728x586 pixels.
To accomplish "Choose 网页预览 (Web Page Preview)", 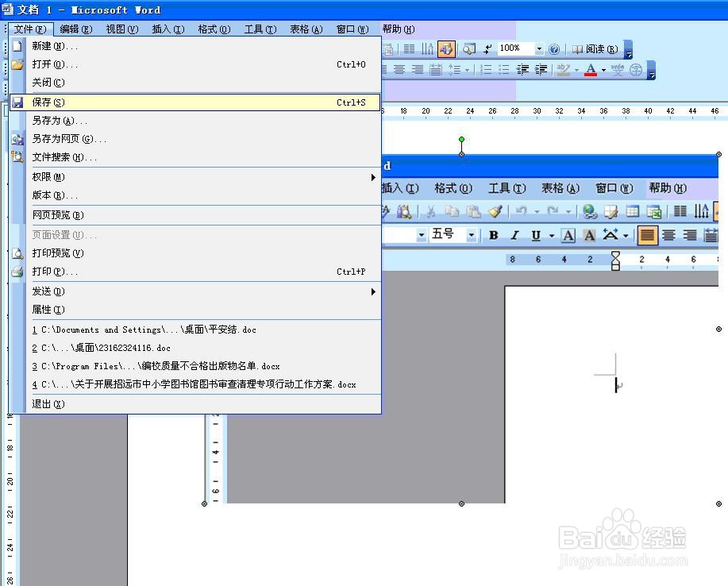I will point(195,215).
